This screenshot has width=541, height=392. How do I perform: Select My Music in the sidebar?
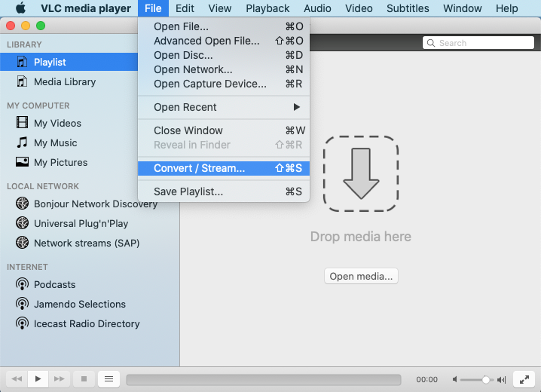pyautogui.click(x=69, y=142)
